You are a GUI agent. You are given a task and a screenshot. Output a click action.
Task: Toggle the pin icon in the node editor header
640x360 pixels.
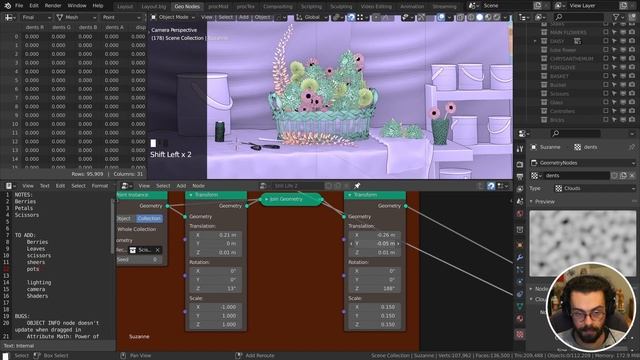point(357,186)
